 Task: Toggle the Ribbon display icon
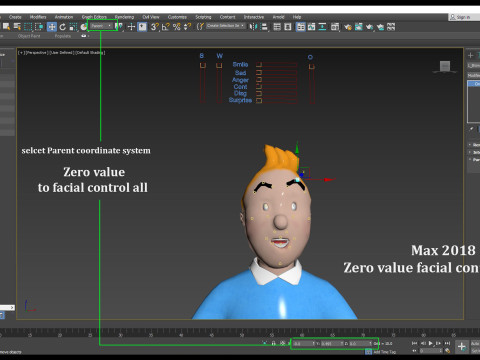[301, 27]
